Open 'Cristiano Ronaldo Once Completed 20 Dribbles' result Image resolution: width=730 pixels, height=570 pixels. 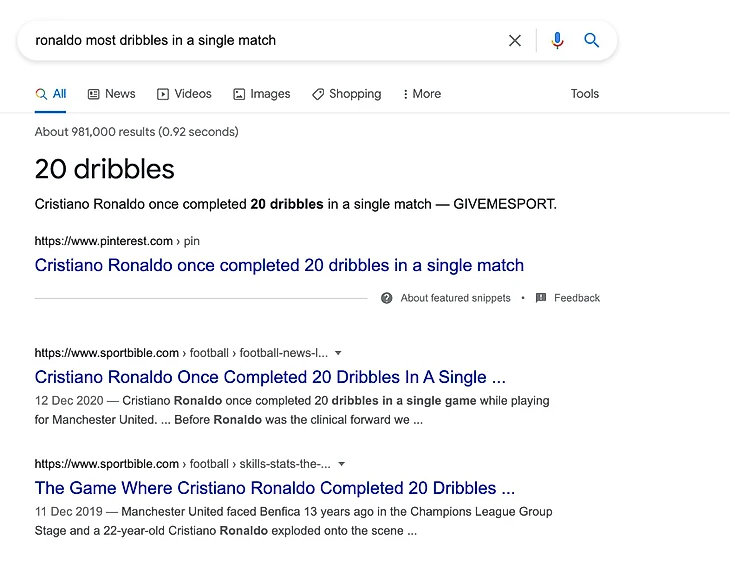[270, 377]
